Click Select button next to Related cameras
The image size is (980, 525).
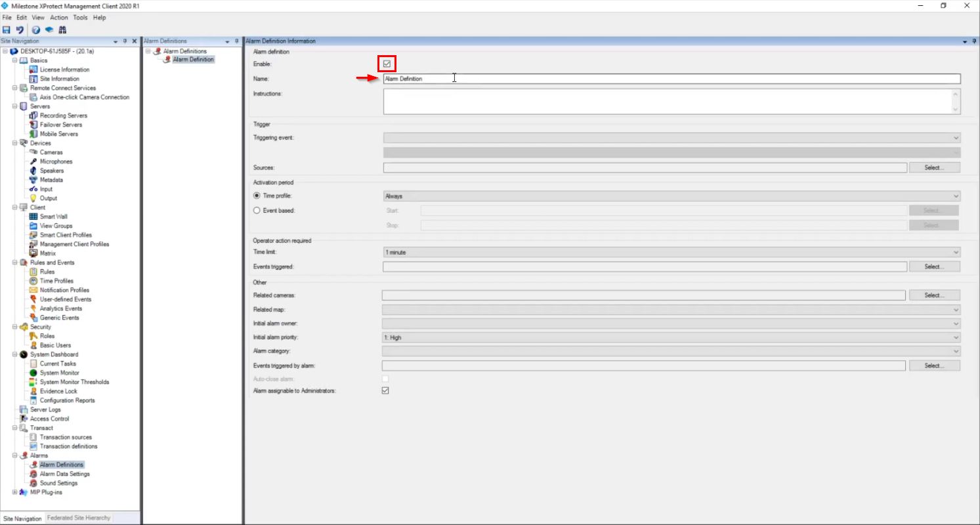pos(934,295)
